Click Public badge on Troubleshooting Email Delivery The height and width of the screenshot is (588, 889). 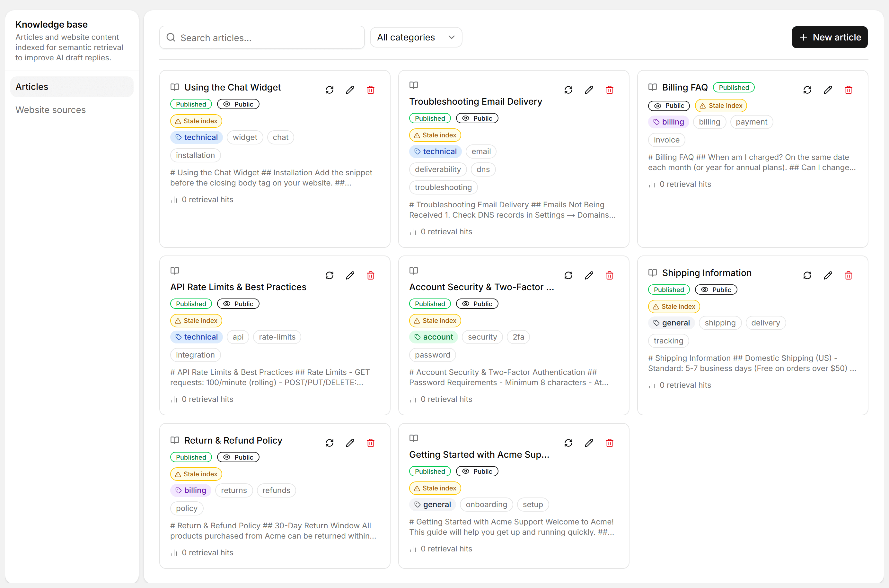(x=477, y=118)
